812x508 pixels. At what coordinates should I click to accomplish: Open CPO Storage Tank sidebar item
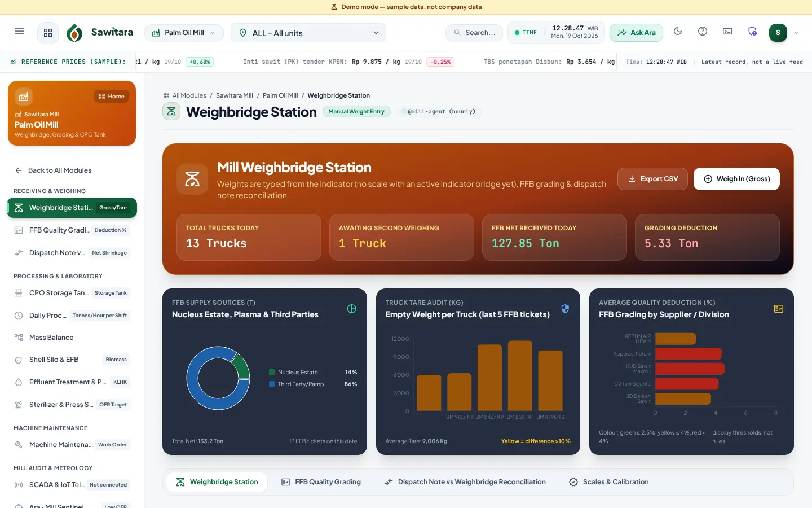(72, 293)
